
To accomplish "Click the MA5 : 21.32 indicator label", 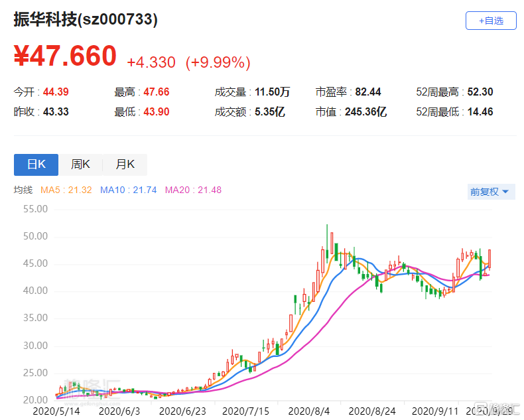I will click(x=66, y=190).
